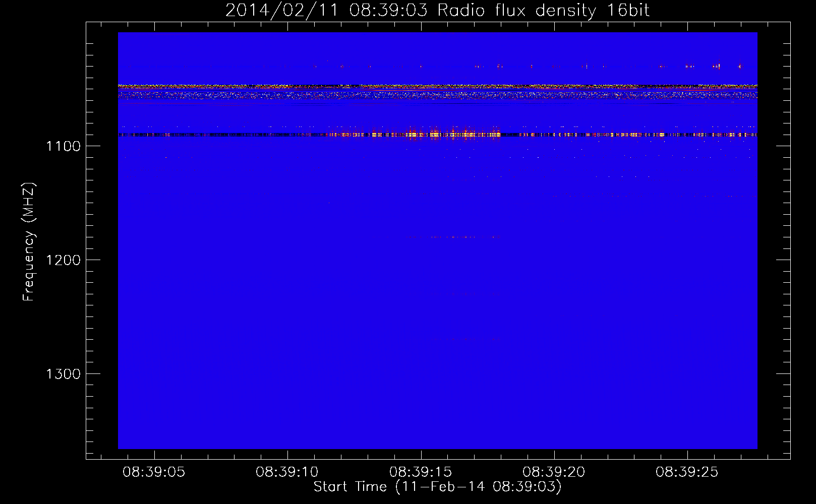Click the 1200 frequency tick label
The image size is (816, 504).
63,260
